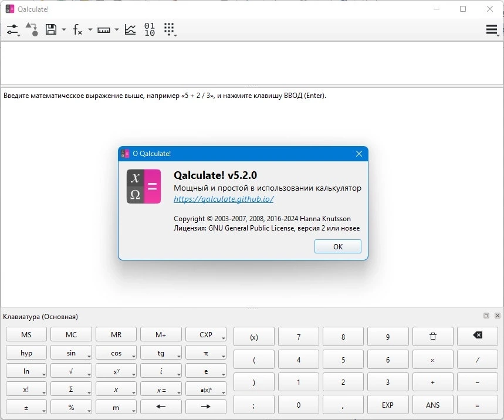Toggle the hyp button
Image resolution: width=504 pixels, height=420 pixels.
pos(26,353)
